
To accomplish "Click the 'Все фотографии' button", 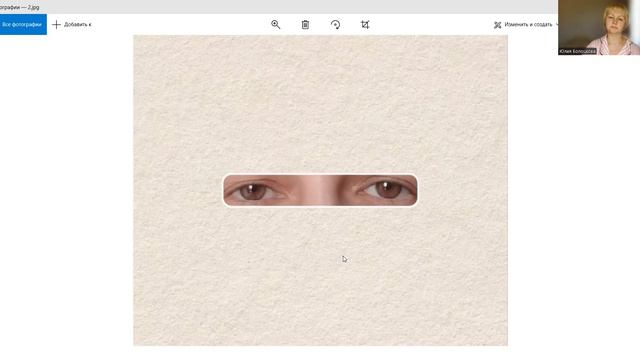I will coord(23,24).
